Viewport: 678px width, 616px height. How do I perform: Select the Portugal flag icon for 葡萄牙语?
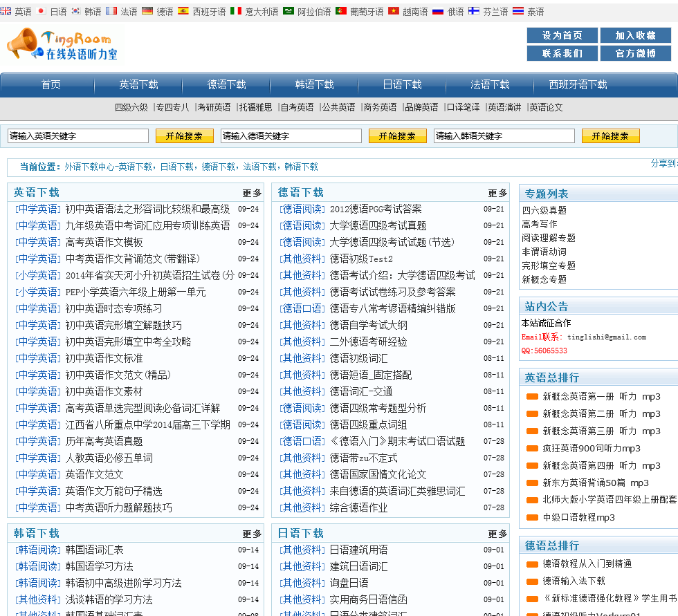340,11
